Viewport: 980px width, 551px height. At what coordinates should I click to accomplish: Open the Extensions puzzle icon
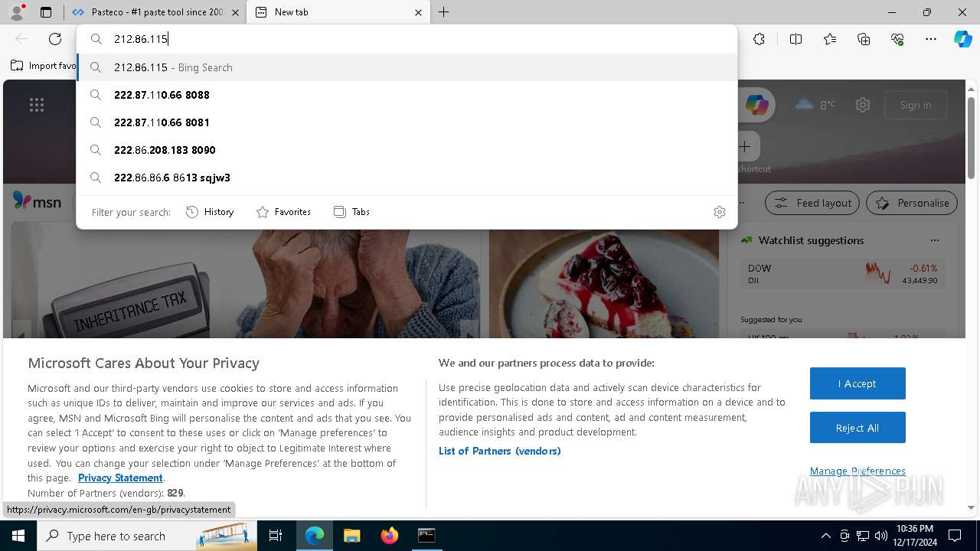[759, 39]
